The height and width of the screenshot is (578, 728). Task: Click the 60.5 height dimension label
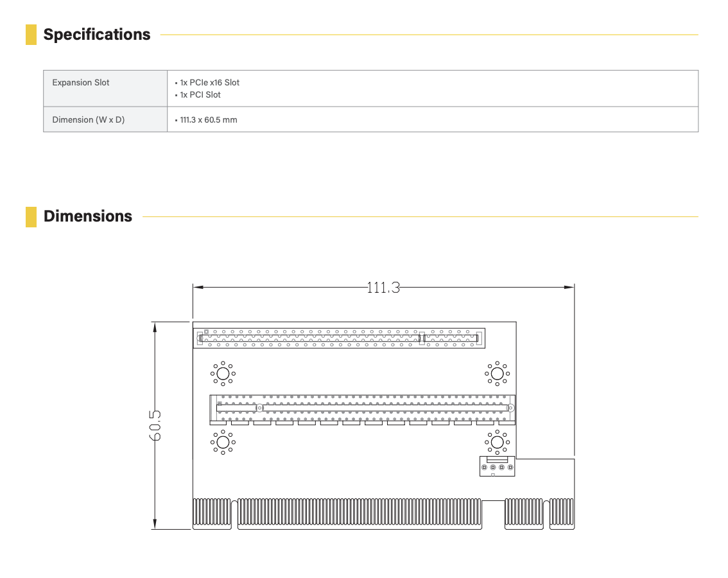[155, 425]
